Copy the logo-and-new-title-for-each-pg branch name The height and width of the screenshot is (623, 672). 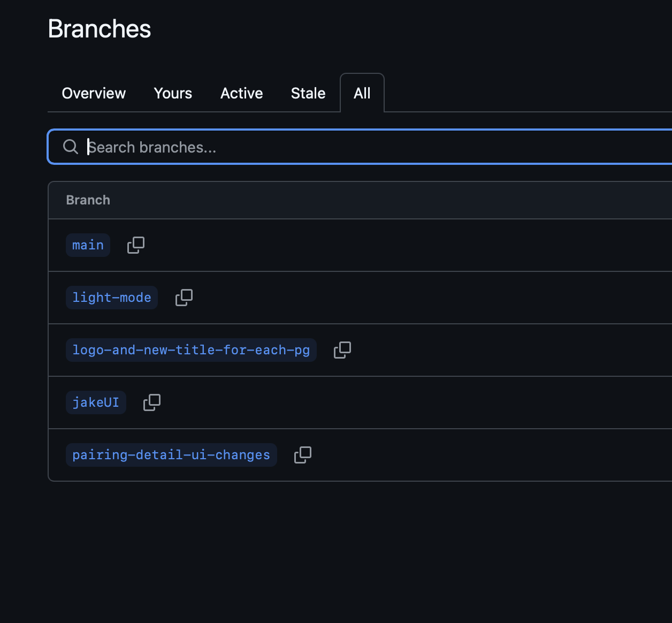tap(342, 350)
